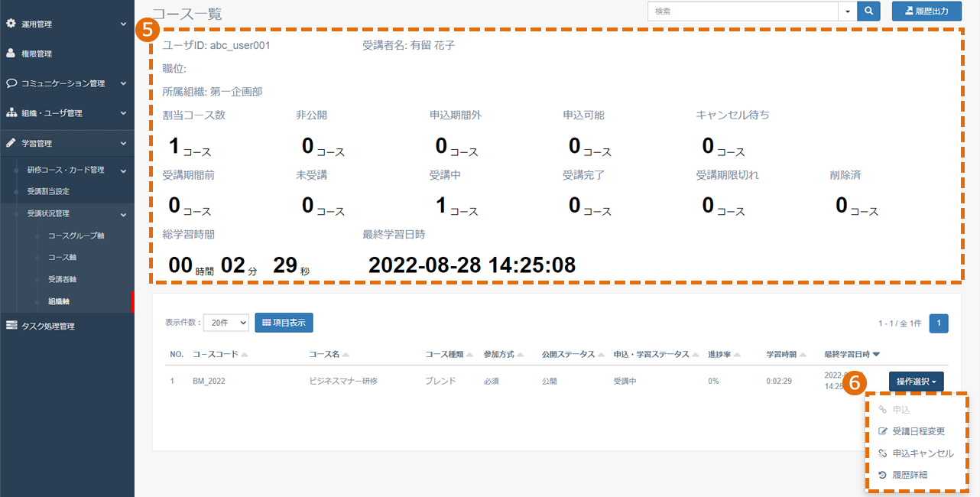Open the search options dropdown arrow
980x497 pixels.
(848, 11)
